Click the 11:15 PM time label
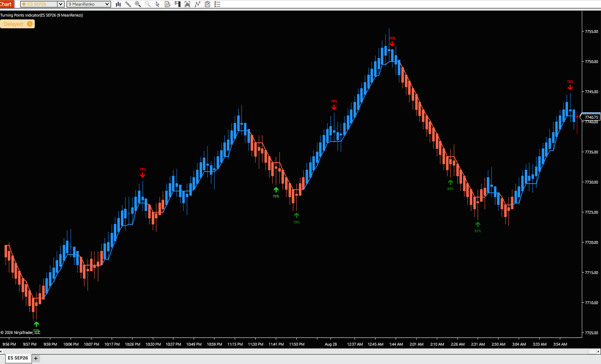 coord(235,344)
